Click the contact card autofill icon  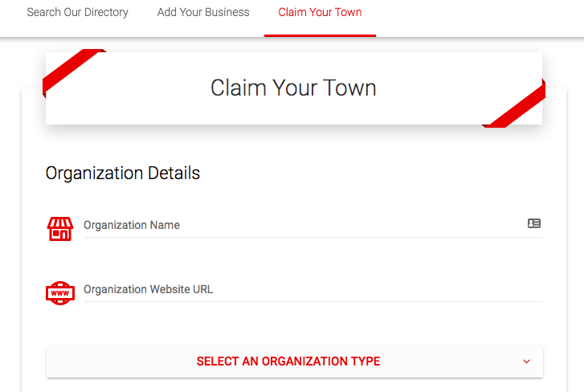click(534, 223)
